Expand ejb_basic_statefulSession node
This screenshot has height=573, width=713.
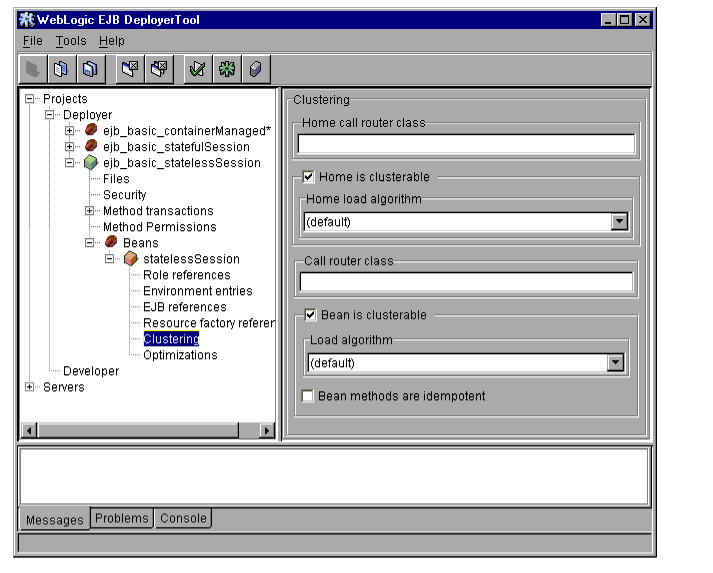tap(70, 146)
